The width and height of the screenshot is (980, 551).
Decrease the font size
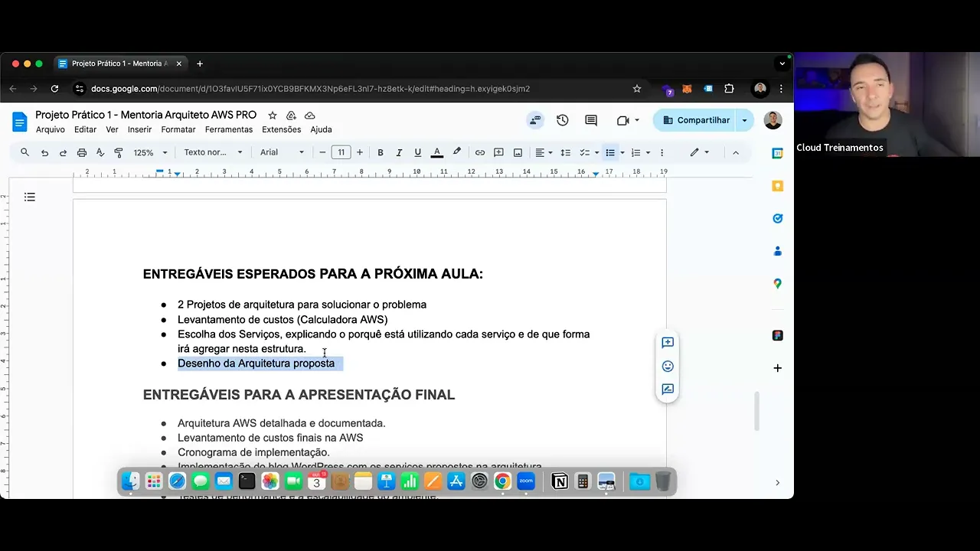(322, 152)
